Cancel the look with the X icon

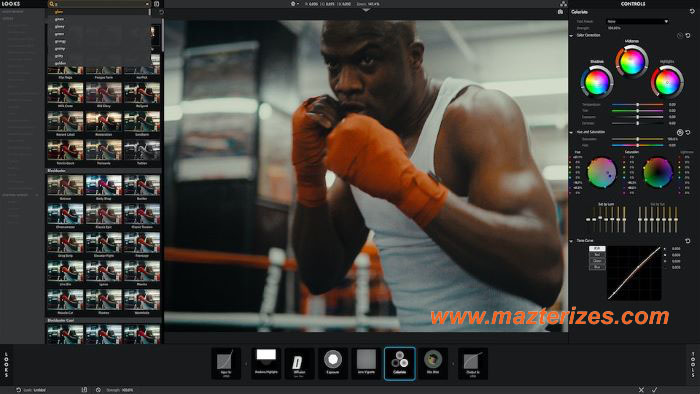click(641, 390)
